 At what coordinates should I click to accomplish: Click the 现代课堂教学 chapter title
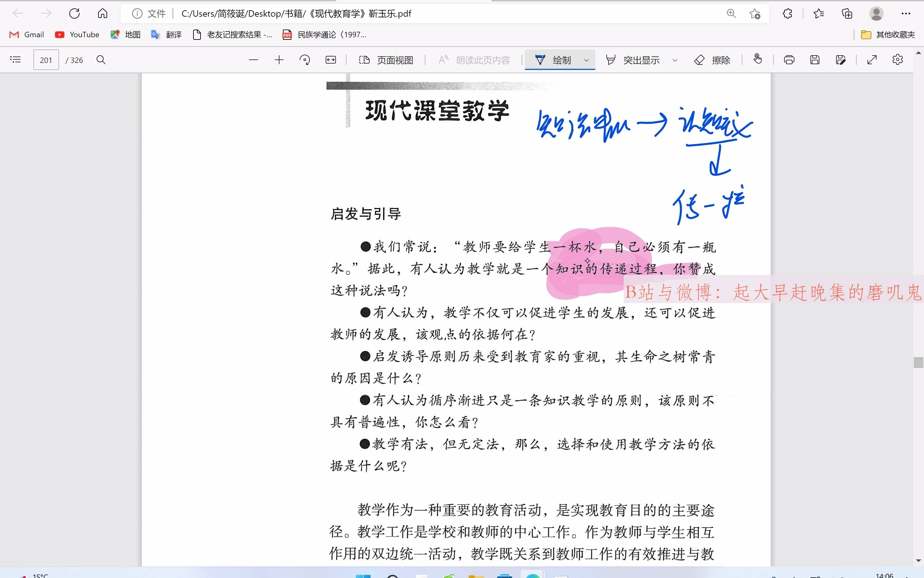(437, 111)
